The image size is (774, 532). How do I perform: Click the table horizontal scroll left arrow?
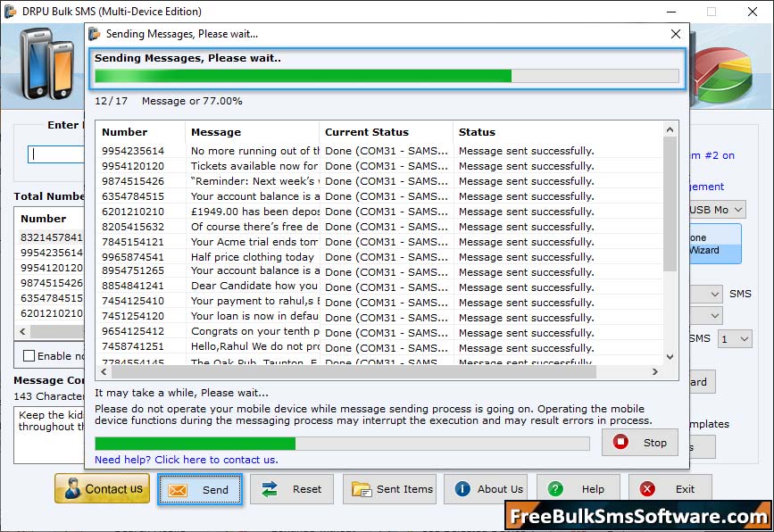click(x=104, y=371)
